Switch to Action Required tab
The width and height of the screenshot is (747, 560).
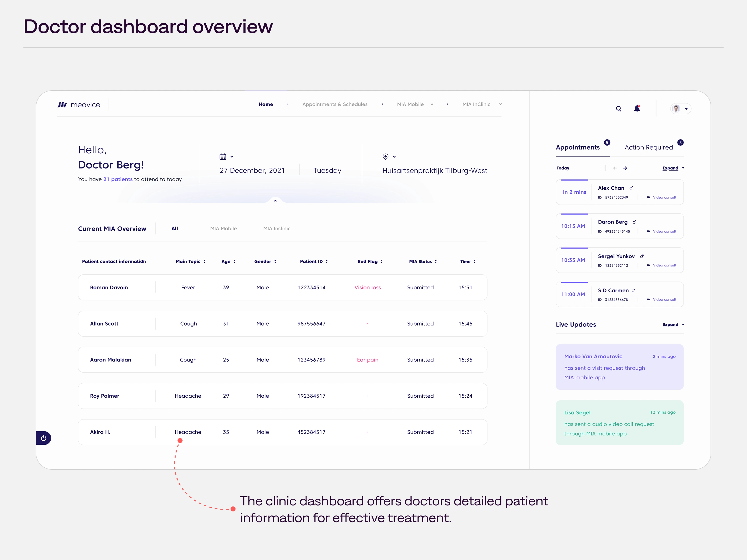(648, 147)
